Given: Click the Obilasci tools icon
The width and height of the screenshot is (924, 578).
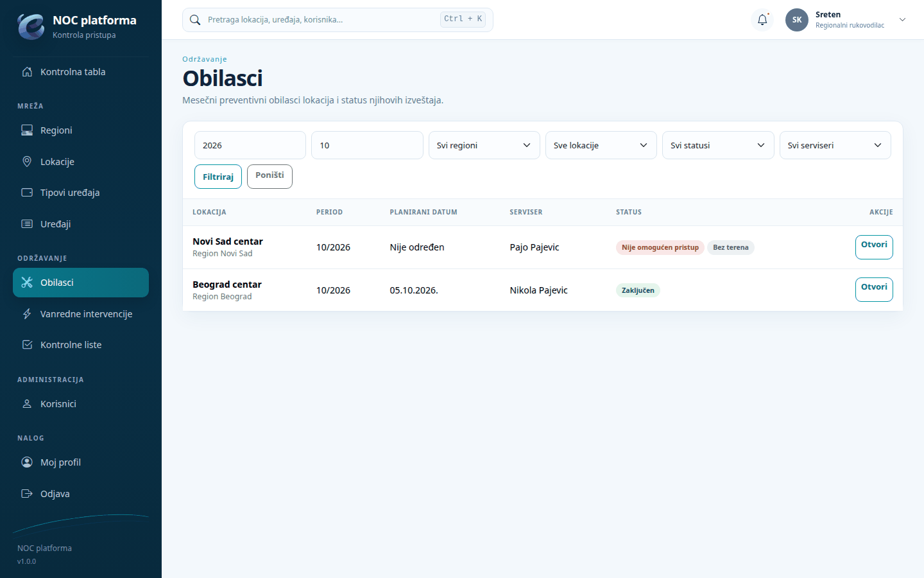Looking at the screenshot, I should pyautogui.click(x=27, y=283).
